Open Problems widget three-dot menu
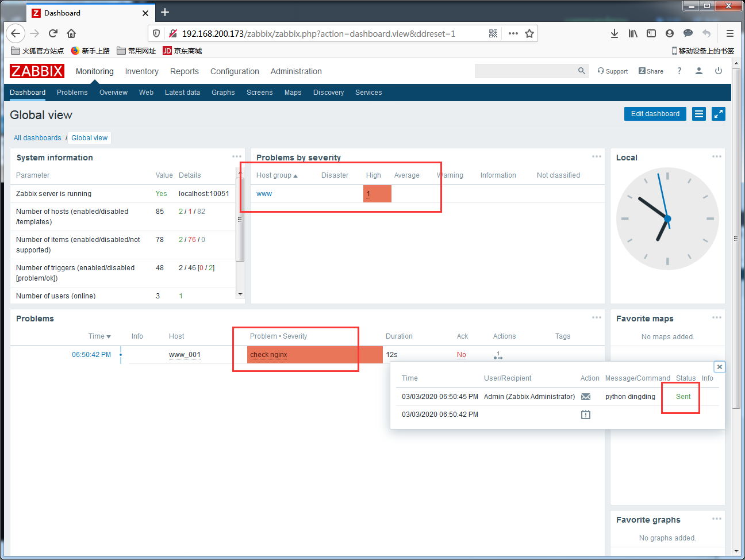 [597, 317]
